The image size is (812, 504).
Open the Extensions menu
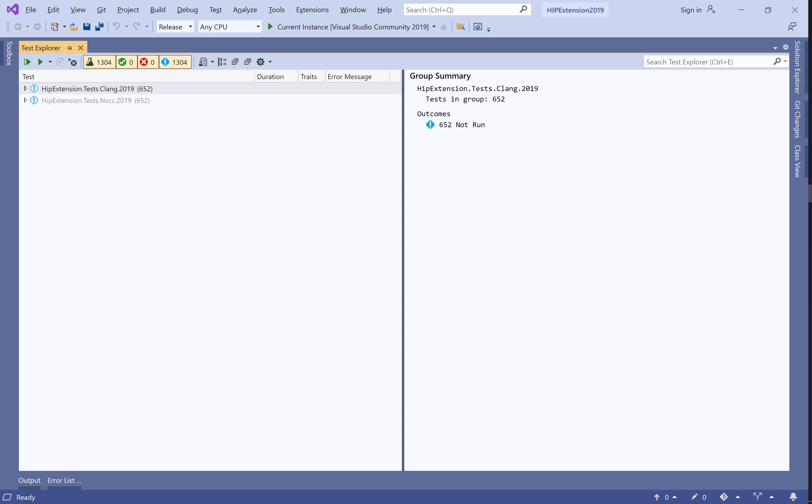312,10
